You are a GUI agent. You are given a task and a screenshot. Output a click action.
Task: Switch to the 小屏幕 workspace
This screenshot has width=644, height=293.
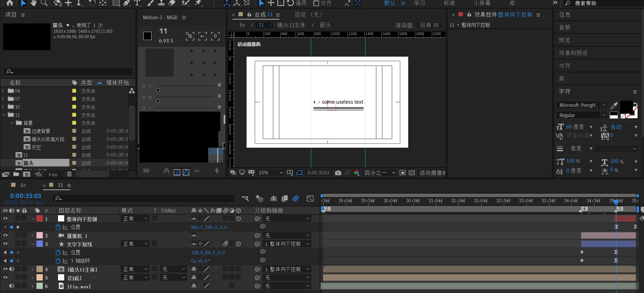482,3
